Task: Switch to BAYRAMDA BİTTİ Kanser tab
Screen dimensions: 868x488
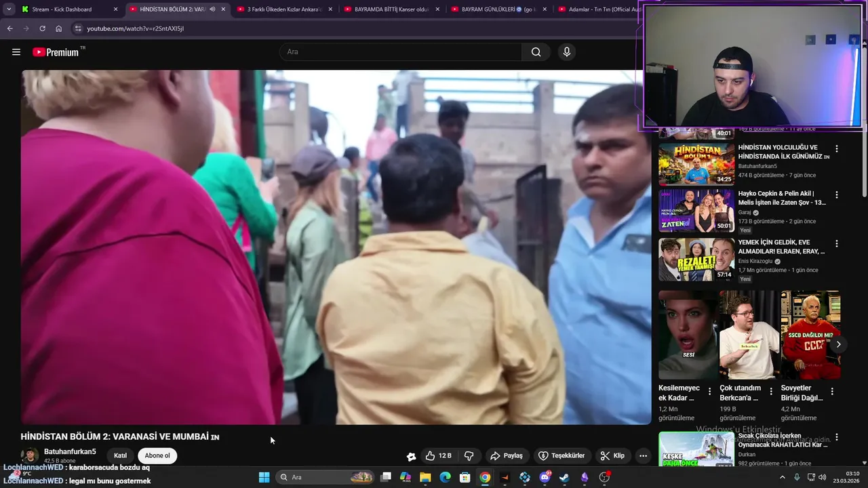Action: point(392,9)
